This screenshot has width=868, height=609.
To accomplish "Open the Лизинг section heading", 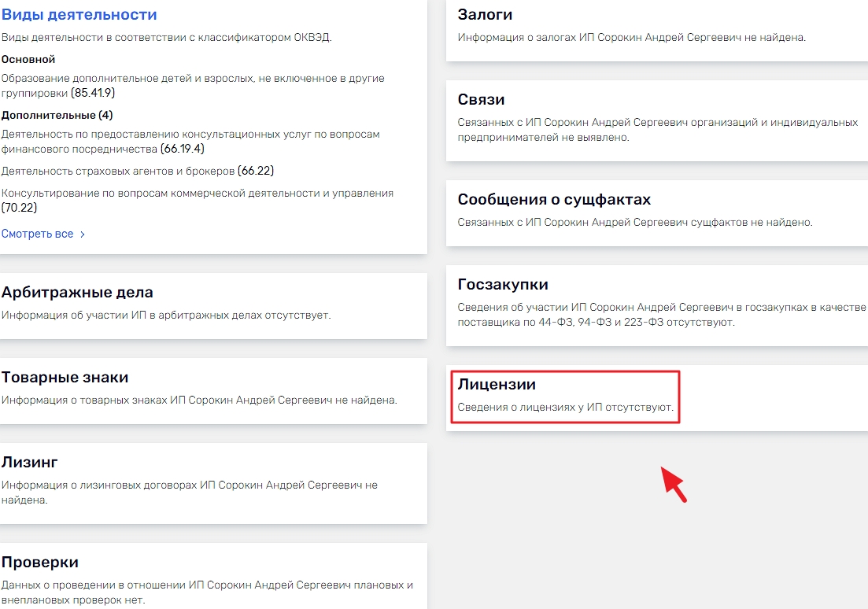I will click(x=30, y=462).
